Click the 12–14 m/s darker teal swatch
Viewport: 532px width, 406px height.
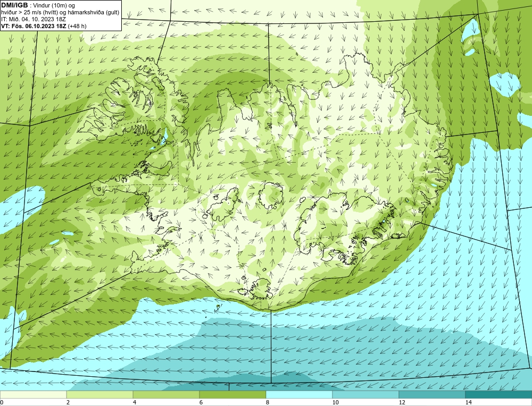(432, 394)
